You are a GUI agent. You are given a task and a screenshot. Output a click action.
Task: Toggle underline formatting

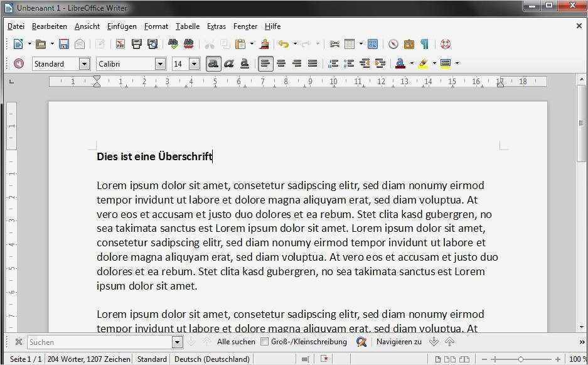coord(245,63)
